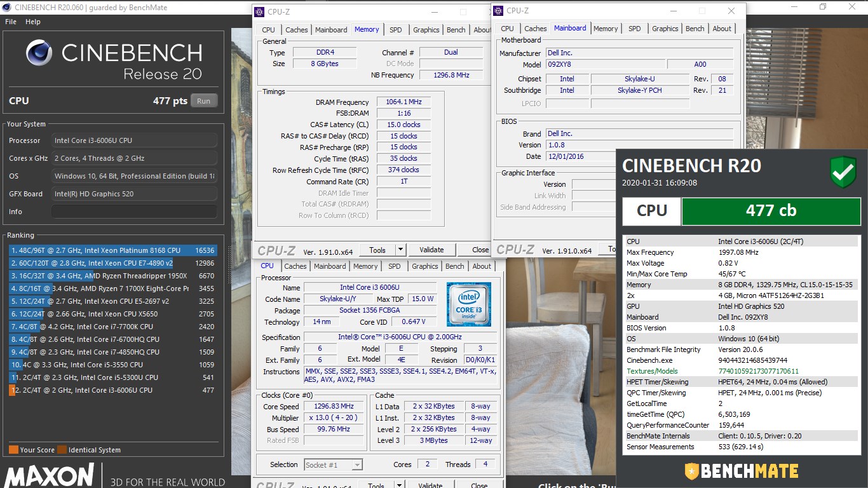This screenshot has width=868, height=488.
Task: Click the Processor field showing Intel Core i3-6006U
Action: click(134, 140)
